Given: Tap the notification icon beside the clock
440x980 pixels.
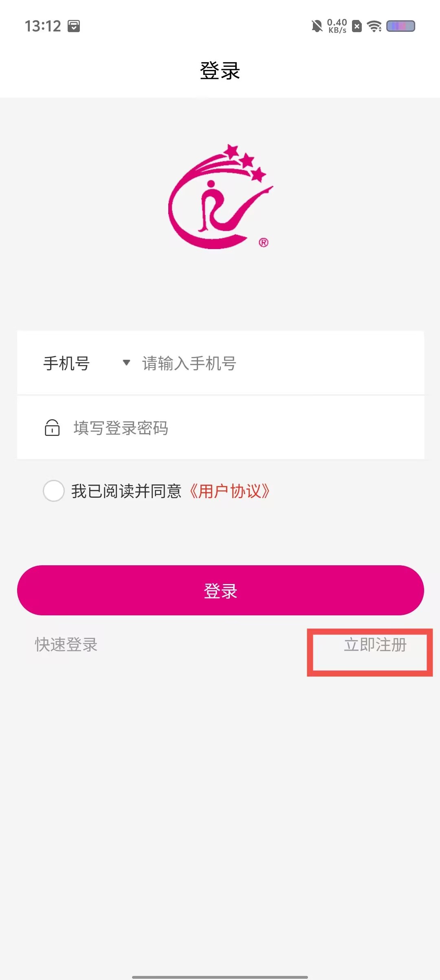Looking at the screenshot, I should (x=74, y=26).
